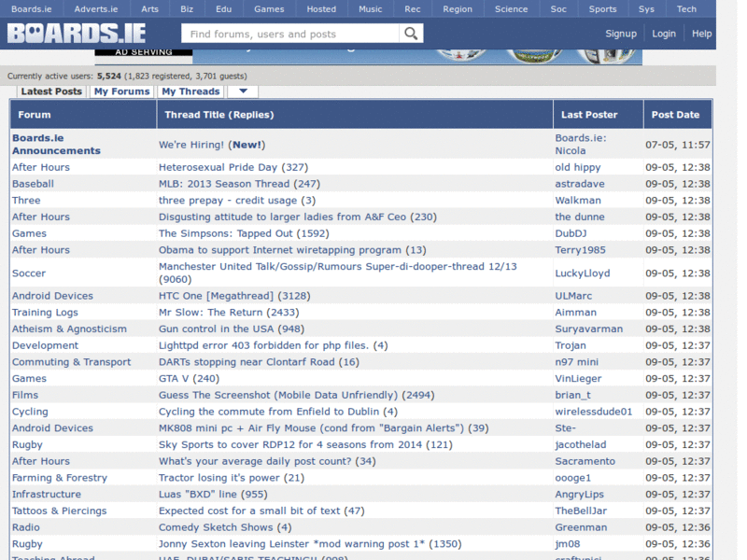
Task: View profile of last poster Suryavarman
Action: pos(589,329)
